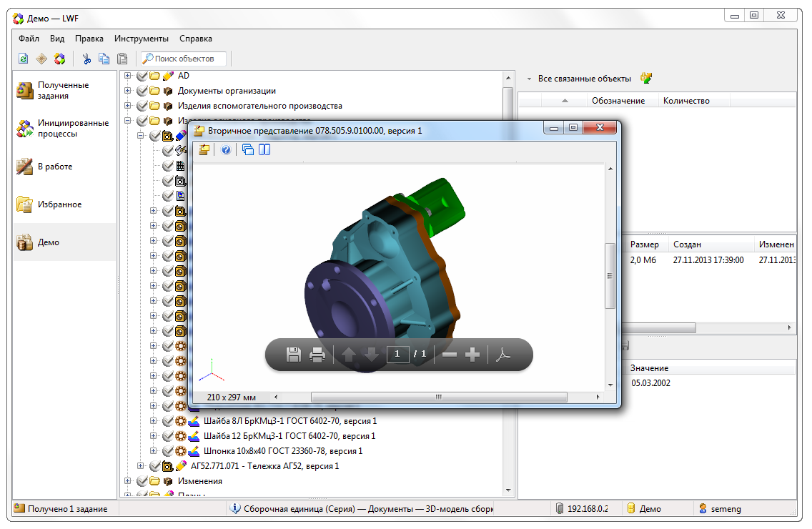
Task: Open the Файл menu
Action: pos(29,39)
